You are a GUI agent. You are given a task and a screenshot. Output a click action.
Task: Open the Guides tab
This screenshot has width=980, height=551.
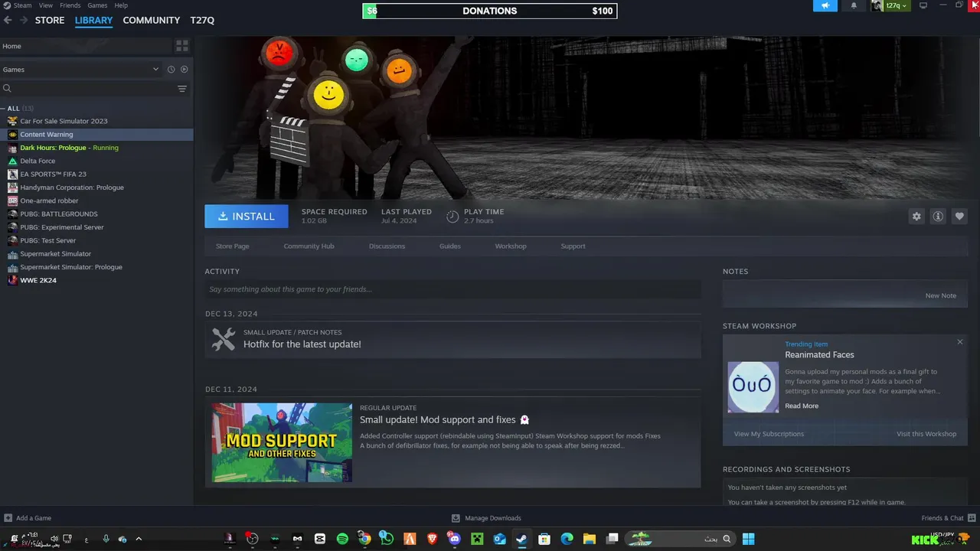(x=450, y=246)
